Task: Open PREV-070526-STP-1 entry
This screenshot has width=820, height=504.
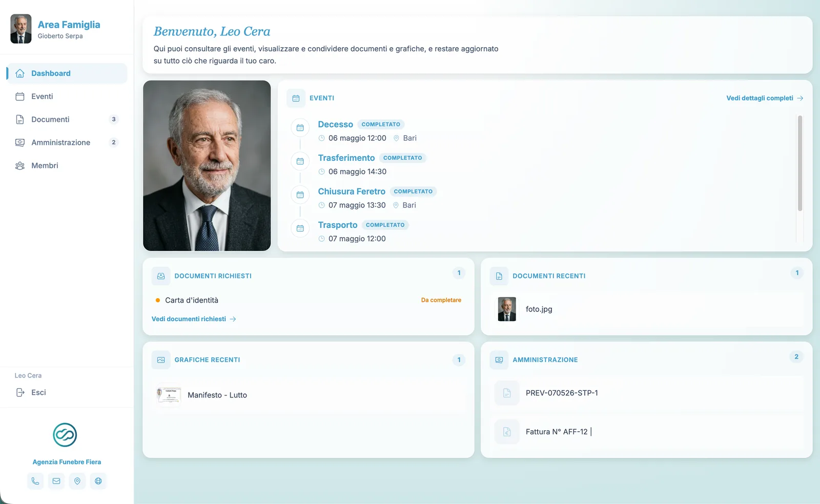Action: (562, 393)
